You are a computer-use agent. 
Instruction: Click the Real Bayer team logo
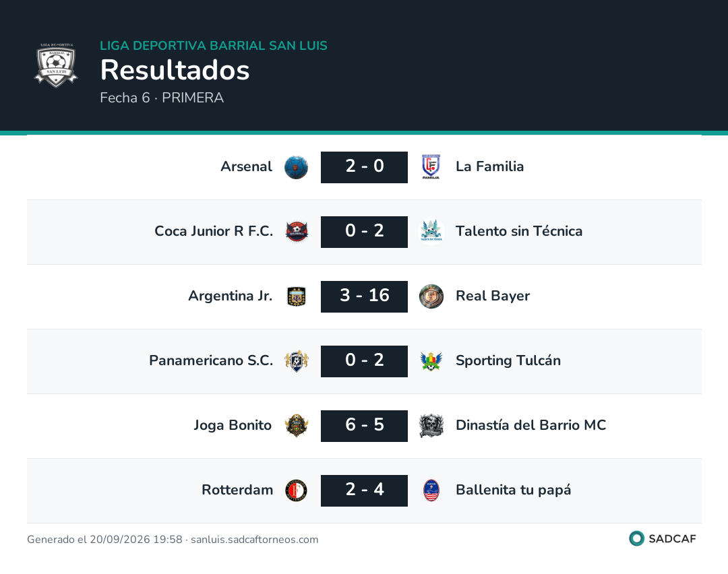tap(431, 296)
